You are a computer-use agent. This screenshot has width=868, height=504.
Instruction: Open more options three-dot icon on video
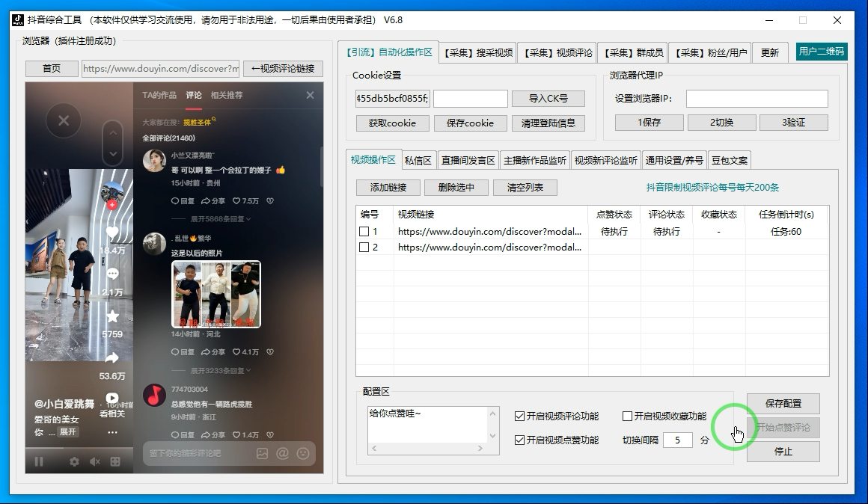click(112, 432)
